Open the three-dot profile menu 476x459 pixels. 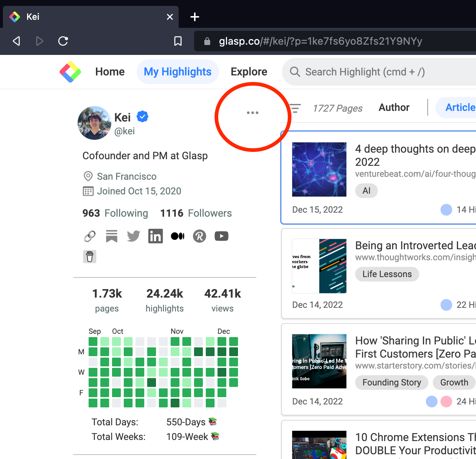[253, 113]
